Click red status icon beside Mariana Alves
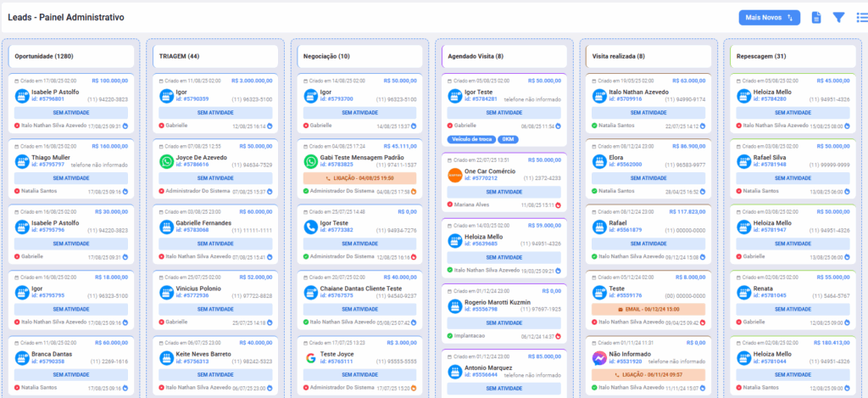This screenshot has height=398, width=868. (x=450, y=204)
